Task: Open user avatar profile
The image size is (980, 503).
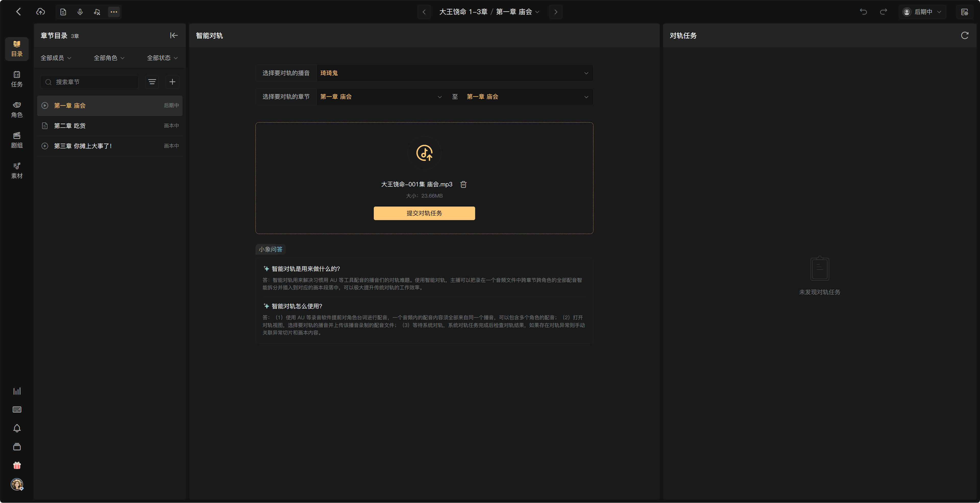Action: 17,484
